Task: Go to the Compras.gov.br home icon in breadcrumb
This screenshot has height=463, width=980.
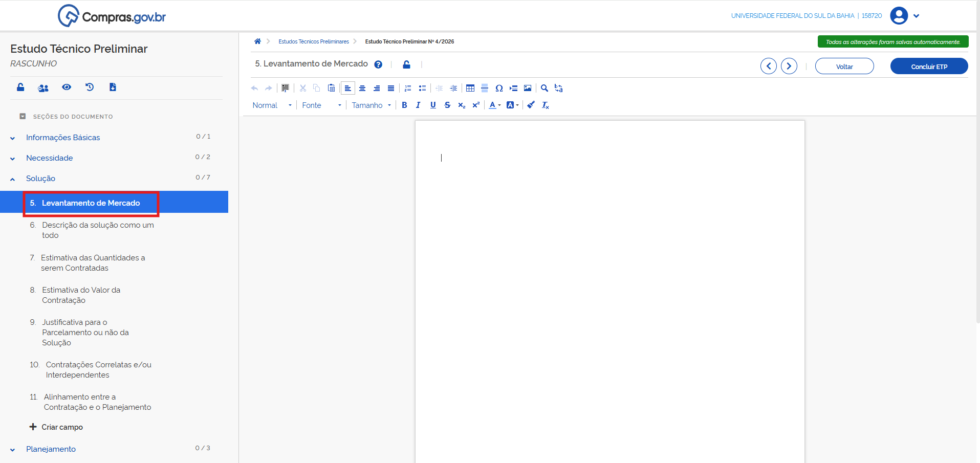Action: tap(257, 41)
